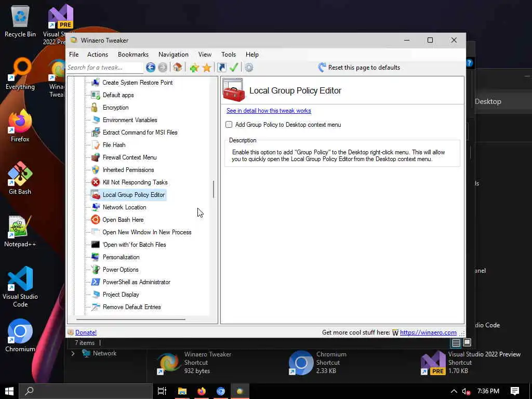The width and height of the screenshot is (532, 399).
Task: Switch Explorer to details view icon
Action: (x=456, y=343)
